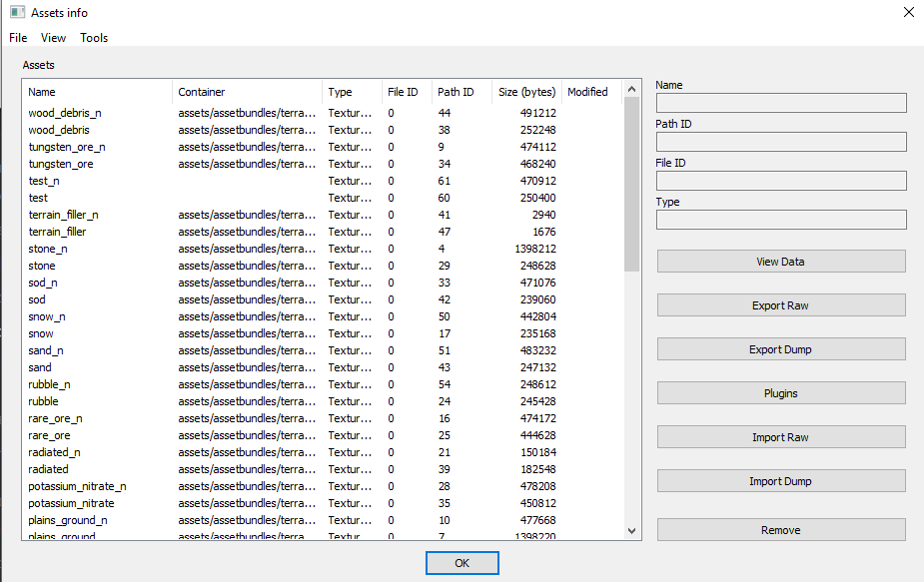Screen dimensions: 924x582
Task: Open the File menu
Action: (18, 38)
